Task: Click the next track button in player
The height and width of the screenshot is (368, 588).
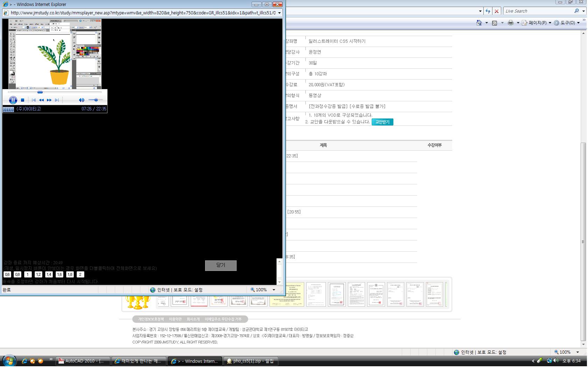Action: pyautogui.click(x=57, y=100)
